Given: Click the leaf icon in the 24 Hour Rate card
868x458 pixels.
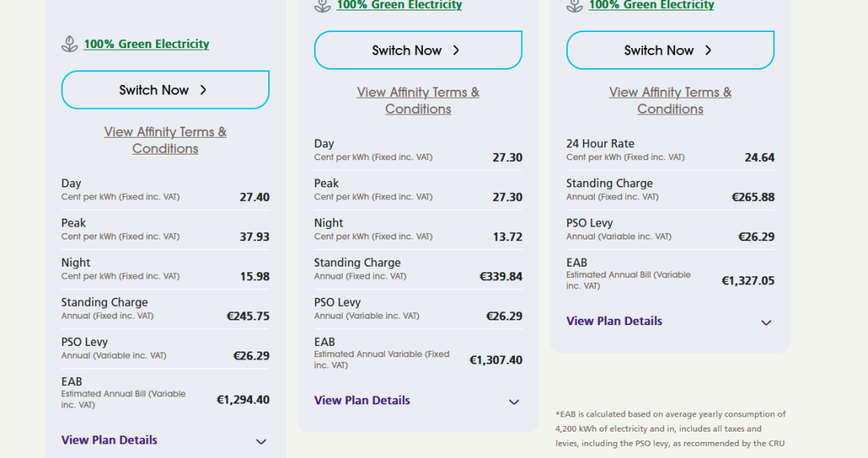Looking at the screenshot, I should point(574,6).
